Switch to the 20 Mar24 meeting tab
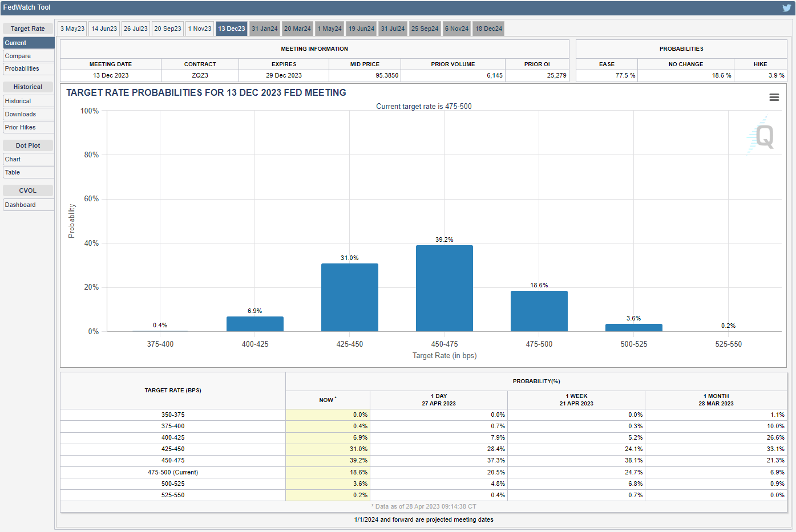This screenshot has width=796, height=532. click(x=298, y=29)
